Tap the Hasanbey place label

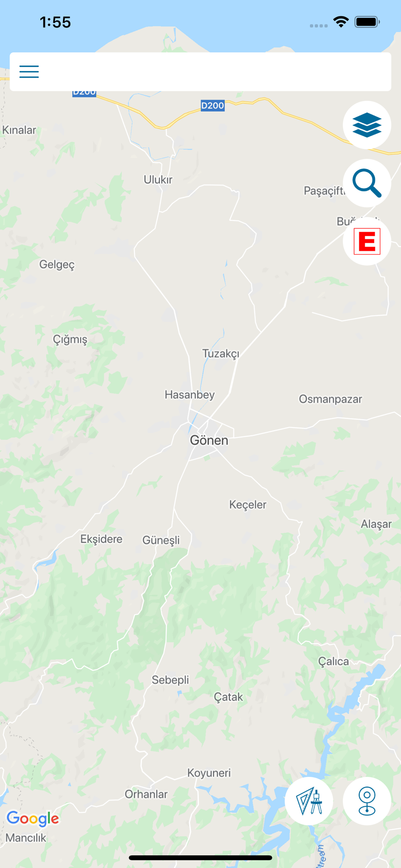(x=190, y=395)
